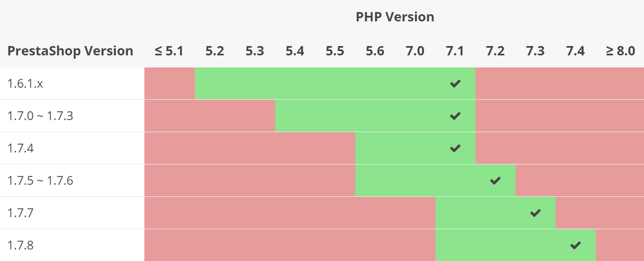644x261 pixels.
Task: Click the red ≤ 5.1 cell for 1.6.1.x
Action: coord(170,83)
